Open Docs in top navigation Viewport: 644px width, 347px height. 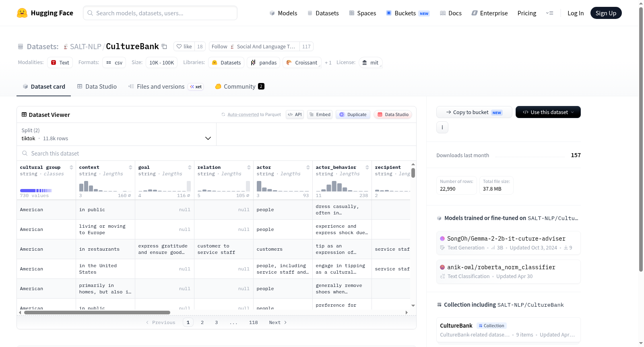[450, 13]
